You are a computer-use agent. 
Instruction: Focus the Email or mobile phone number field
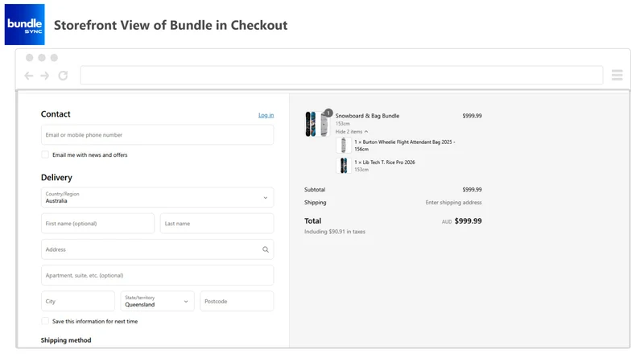point(157,134)
